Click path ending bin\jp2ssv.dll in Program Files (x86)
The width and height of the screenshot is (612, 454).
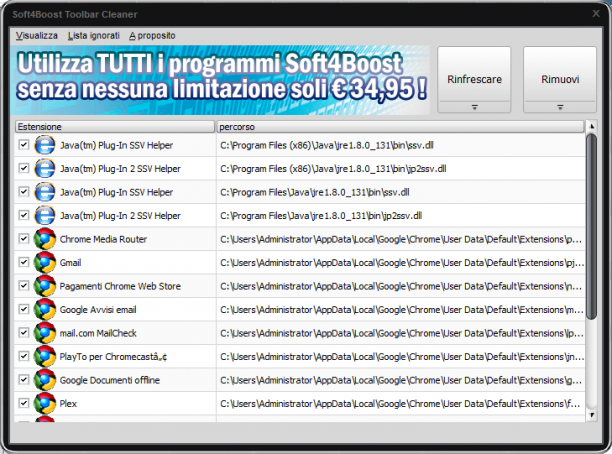point(333,169)
